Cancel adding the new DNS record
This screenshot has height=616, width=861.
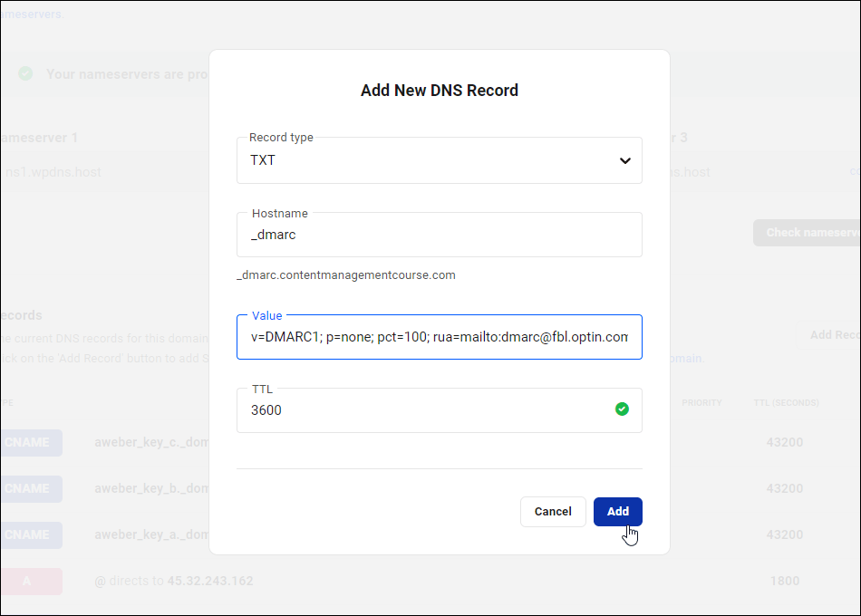[x=553, y=512]
